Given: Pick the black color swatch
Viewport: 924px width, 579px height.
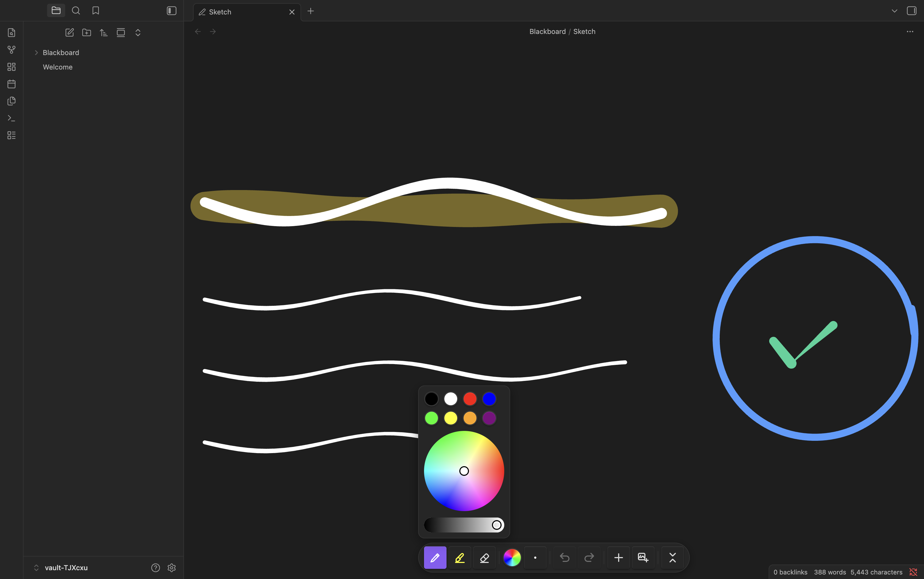Looking at the screenshot, I should (x=431, y=399).
